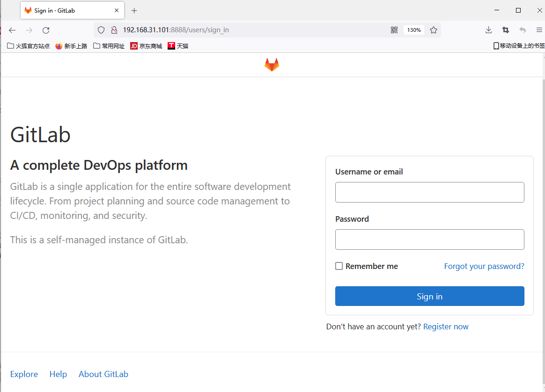Reload the page
Screen dimensions: 545x392
tap(45, 29)
